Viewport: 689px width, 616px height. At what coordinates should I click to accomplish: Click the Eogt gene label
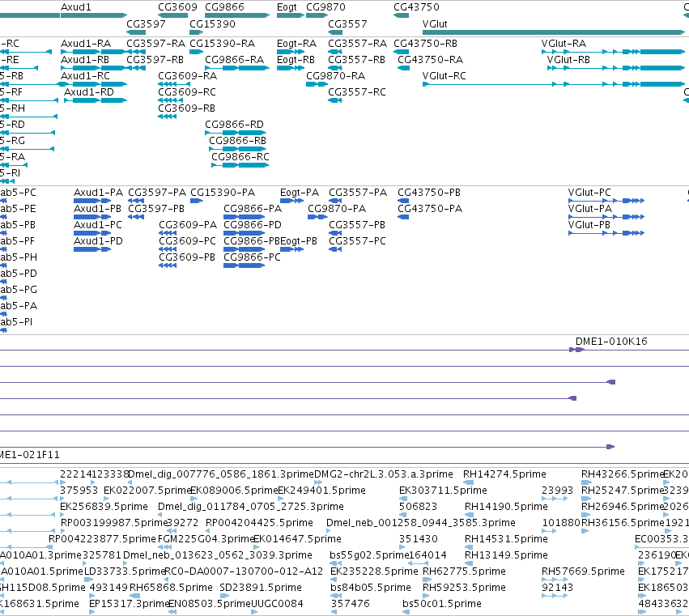click(287, 7)
